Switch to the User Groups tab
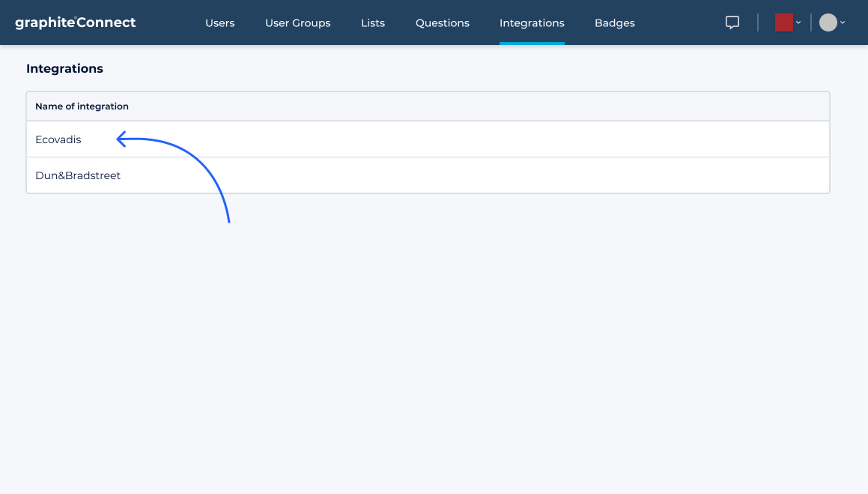The width and height of the screenshot is (868, 494). click(x=297, y=23)
